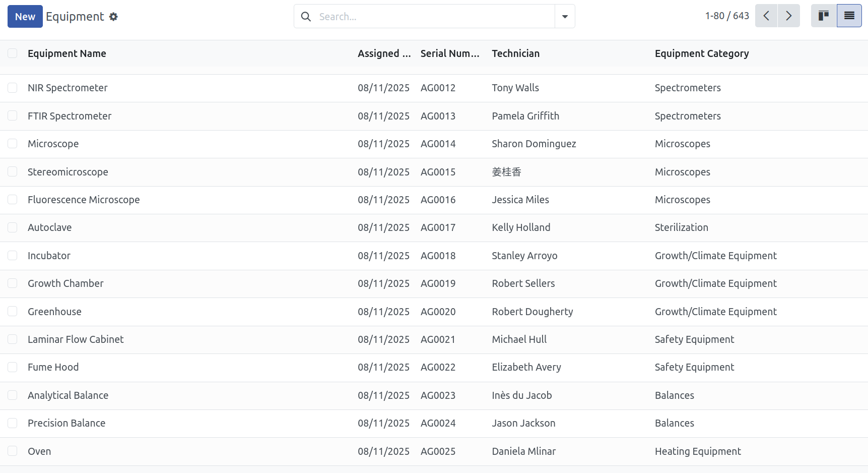Viewport: 868px width, 473px height.
Task: Select all records with header checkbox
Action: [x=13, y=53]
